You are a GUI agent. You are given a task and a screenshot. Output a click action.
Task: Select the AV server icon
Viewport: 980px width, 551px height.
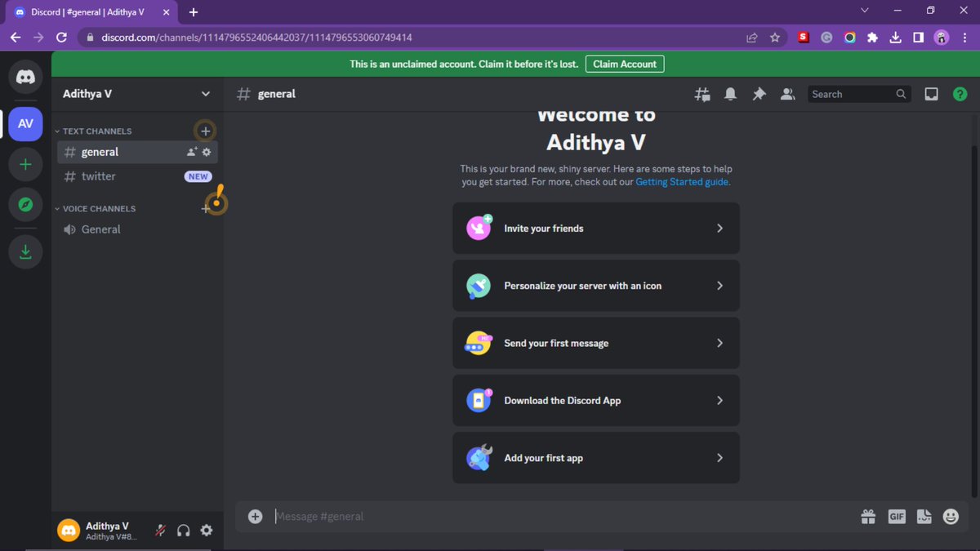coord(25,124)
